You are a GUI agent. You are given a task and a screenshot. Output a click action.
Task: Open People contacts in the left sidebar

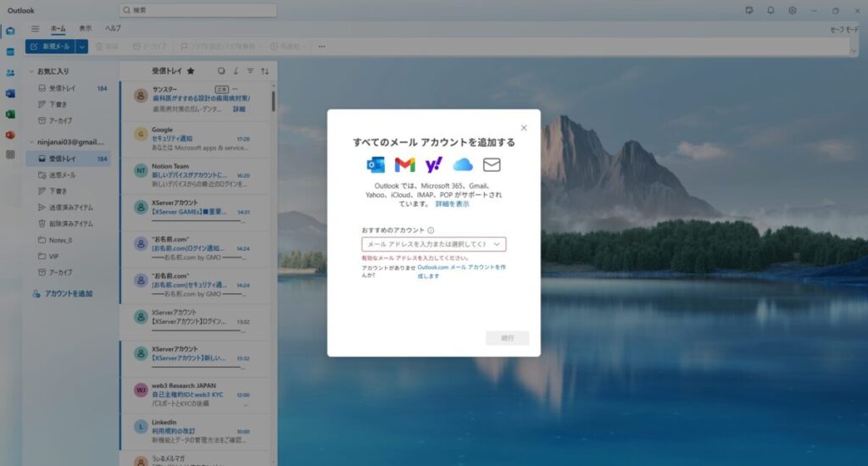(10, 73)
